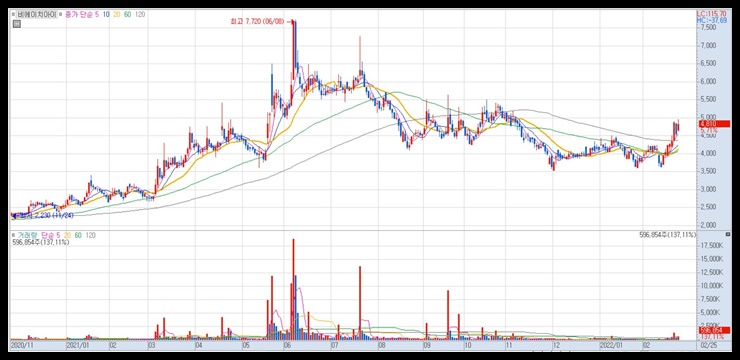This screenshot has height=360, width=740.
Task: Click the 10,000K volume axis label
Action: pyautogui.click(x=713, y=285)
